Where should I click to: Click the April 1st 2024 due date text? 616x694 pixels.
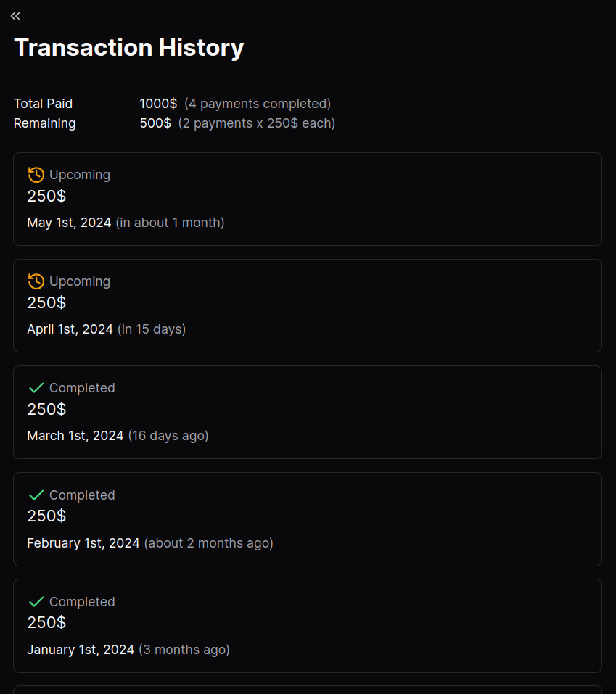[x=69, y=329]
